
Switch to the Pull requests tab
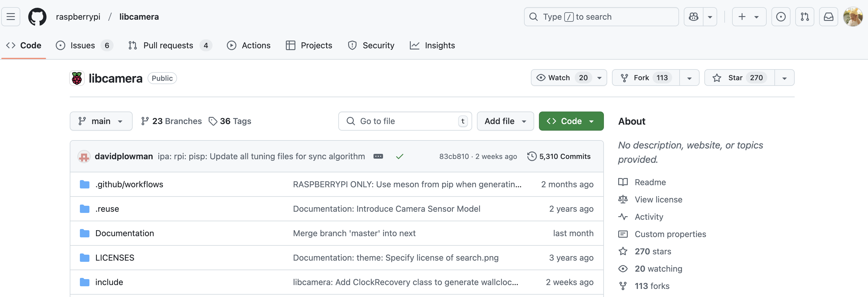click(x=170, y=45)
